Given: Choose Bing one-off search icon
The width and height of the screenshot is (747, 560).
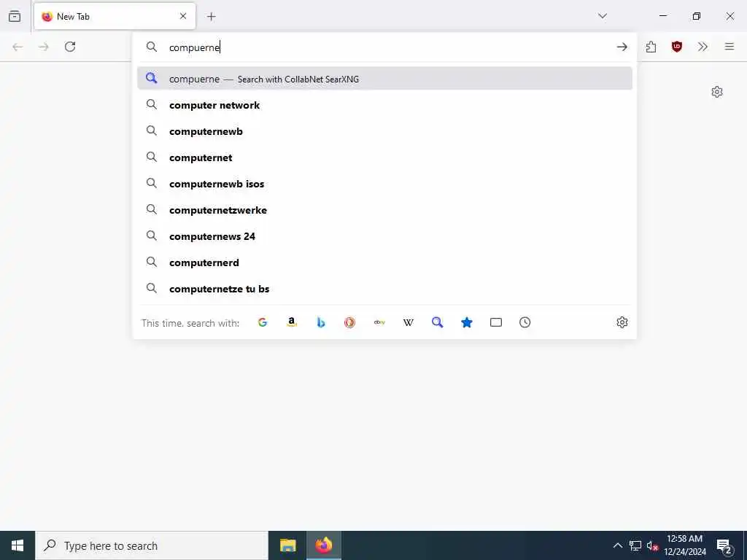Looking at the screenshot, I should click(x=321, y=322).
